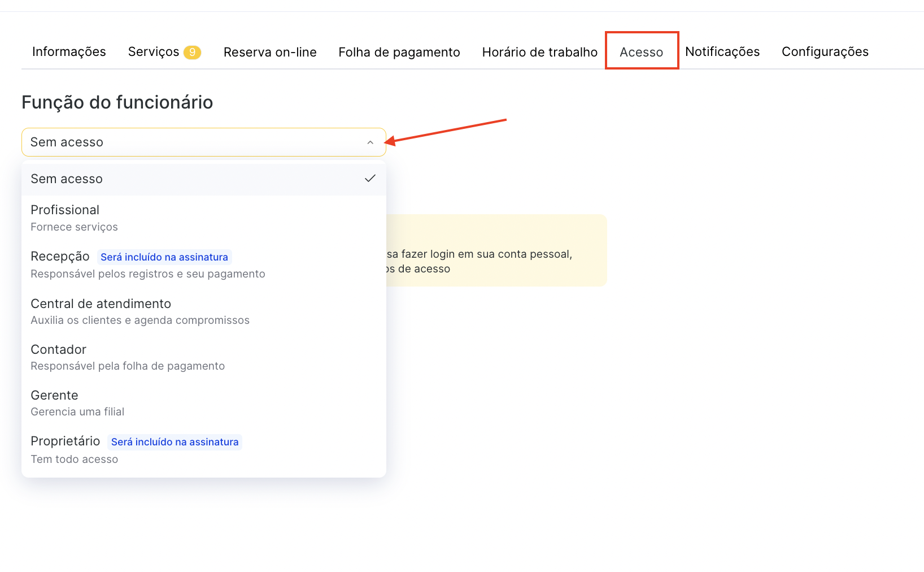This screenshot has height=572, width=924.
Task: Click the Função do funcionário dropdown field
Action: point(192,142)
